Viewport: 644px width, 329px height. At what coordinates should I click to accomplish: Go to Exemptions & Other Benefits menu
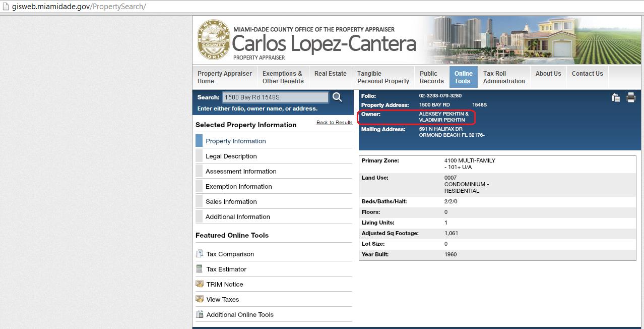click(x=283, y=77)
